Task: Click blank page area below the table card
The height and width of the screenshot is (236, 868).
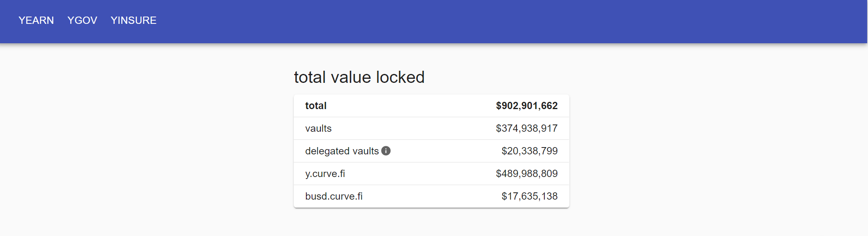Action: (x=431, y=223)
